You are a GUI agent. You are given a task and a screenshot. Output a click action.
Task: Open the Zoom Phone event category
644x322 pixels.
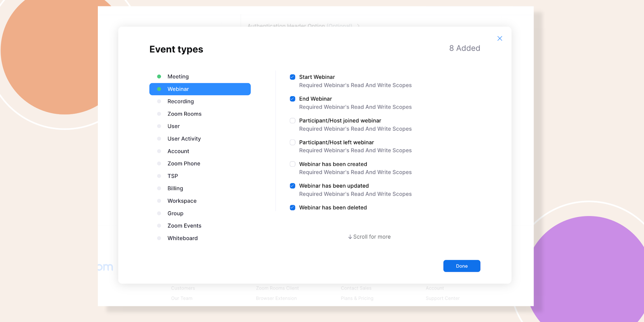[200, 163]
